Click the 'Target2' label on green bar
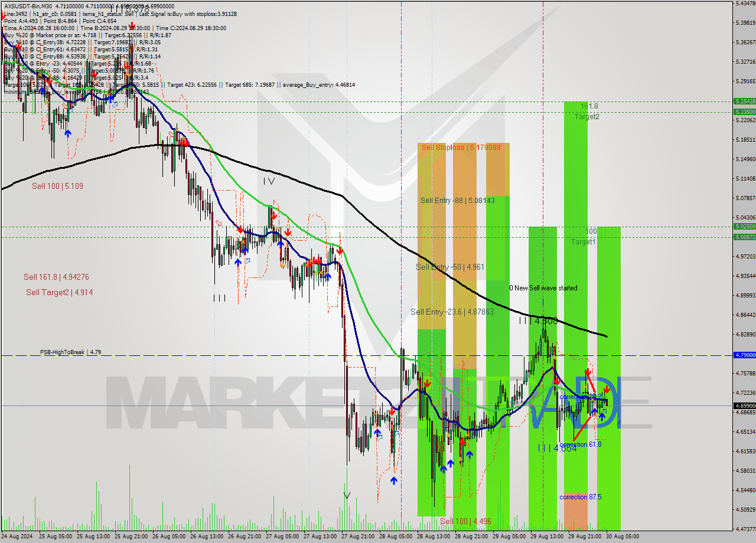The height and width of the screenshot is (543, 756). [x=587, y=117]
